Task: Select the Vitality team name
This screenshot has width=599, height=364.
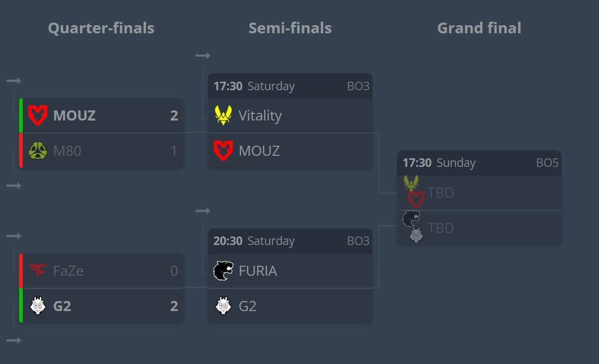Action: point(260,116)
